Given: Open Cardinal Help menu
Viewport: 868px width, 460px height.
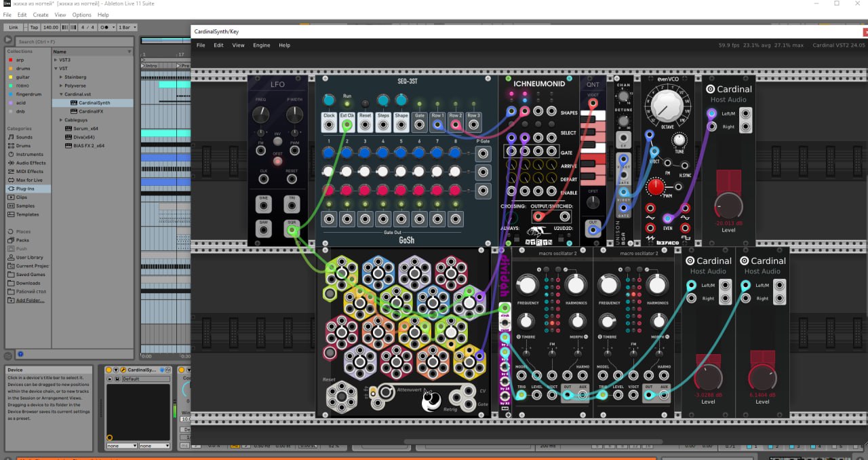Looking at the screenshot, I should [284, 45].
